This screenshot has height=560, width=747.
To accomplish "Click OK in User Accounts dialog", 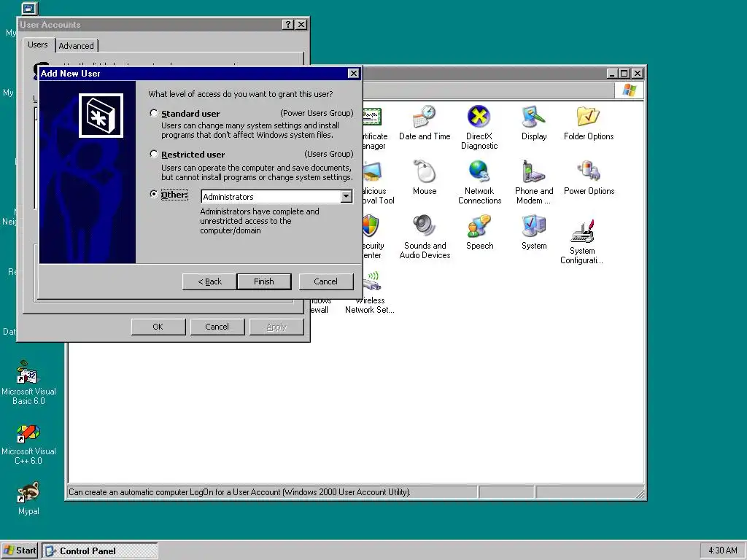I will click(x=158, y=327).
